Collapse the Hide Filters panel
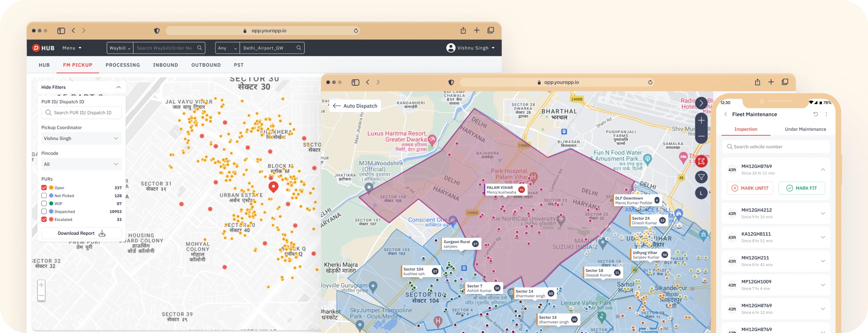868x333 pixels. (x=118, y=87)
